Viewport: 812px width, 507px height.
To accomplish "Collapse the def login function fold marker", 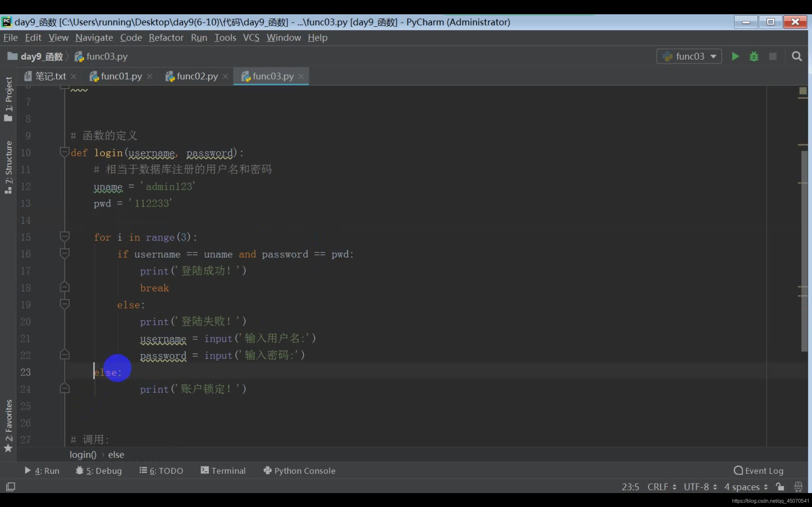I will click(64, 152).
